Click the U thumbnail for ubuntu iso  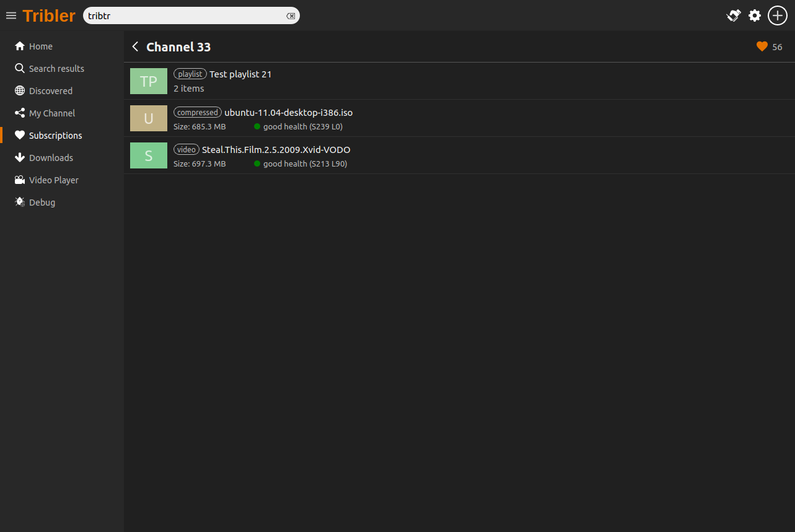tap(149, 118)
